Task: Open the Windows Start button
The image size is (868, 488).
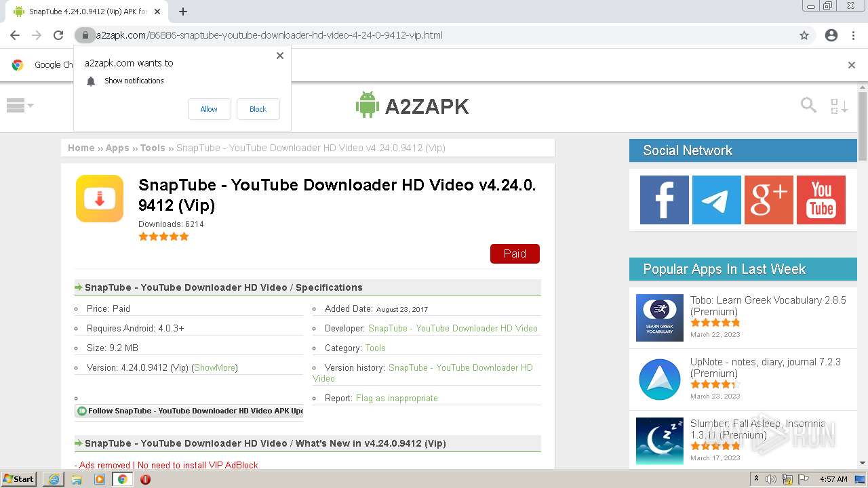Action: 19,479
